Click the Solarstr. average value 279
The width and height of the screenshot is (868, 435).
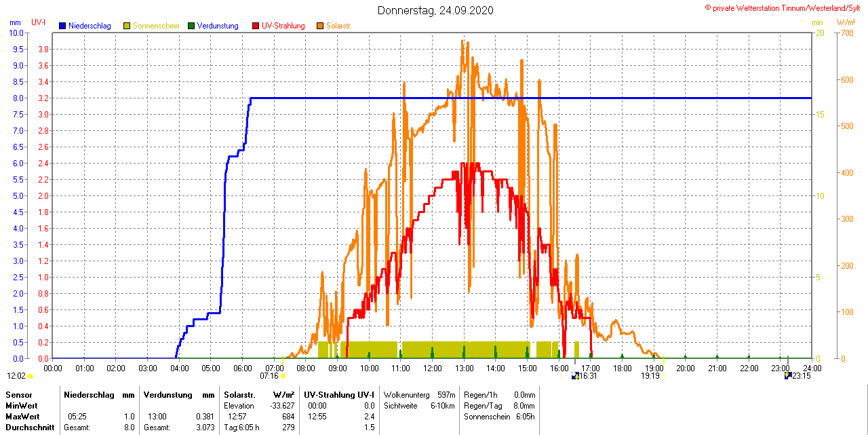tap(288, 428)
